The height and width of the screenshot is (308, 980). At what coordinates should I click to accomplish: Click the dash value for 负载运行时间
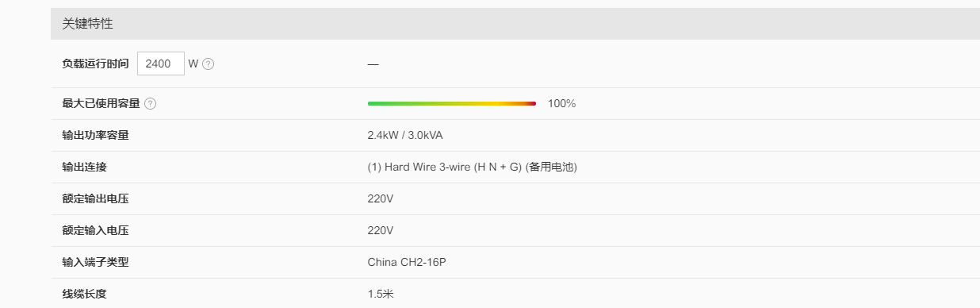(373, 64)
